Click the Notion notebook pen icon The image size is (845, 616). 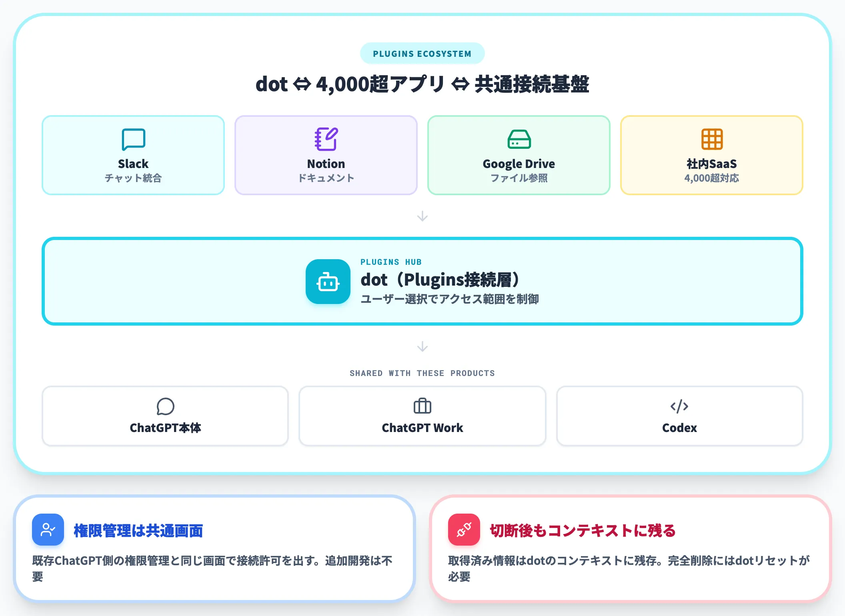click(326, 139)
